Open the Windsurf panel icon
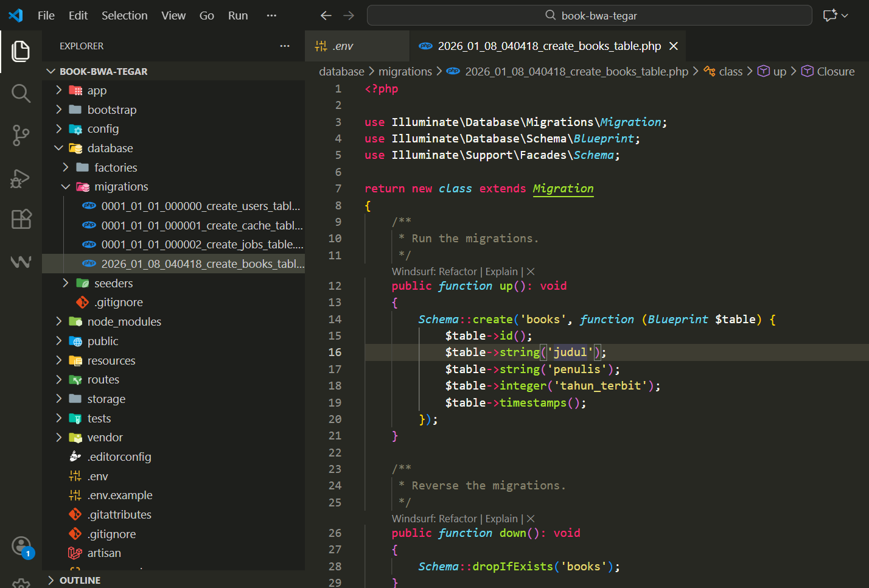The image size is (869, 588). (x=21, y=262)
